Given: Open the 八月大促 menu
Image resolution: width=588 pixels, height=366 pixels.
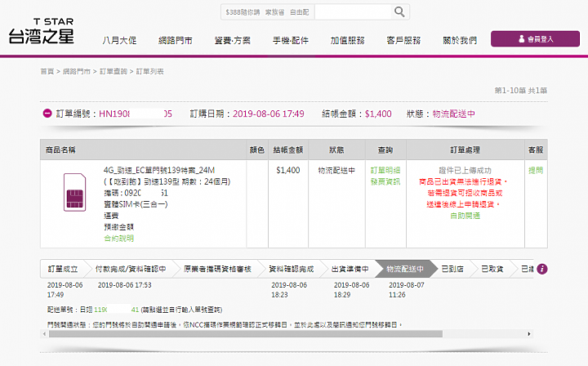Looking at the screenshot, I should click(119, 40).
